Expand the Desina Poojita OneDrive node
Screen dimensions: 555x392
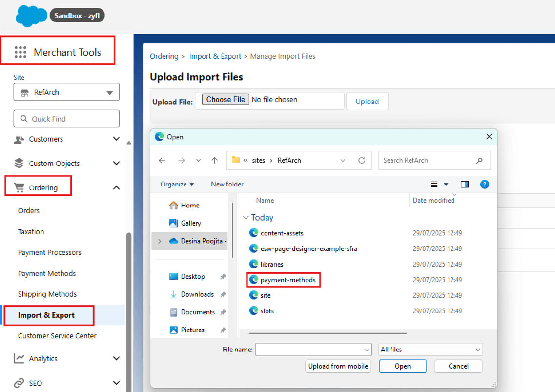[160, 241]
